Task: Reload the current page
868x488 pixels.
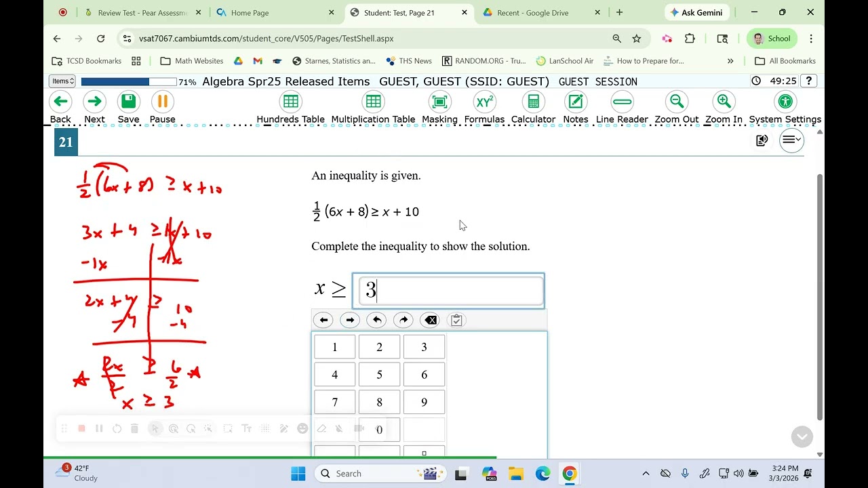Action: coord(100,39)
